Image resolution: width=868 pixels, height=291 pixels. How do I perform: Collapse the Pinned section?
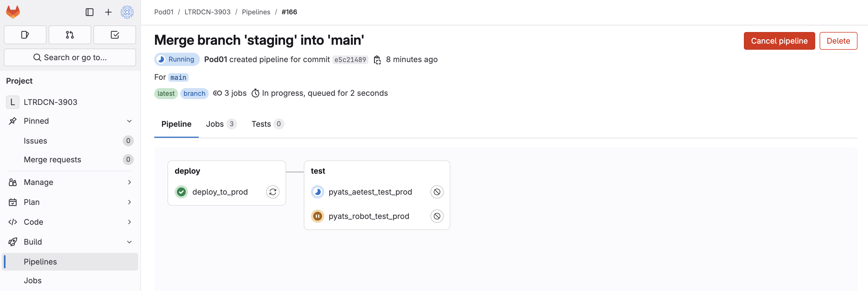click(x=129, y=121)
